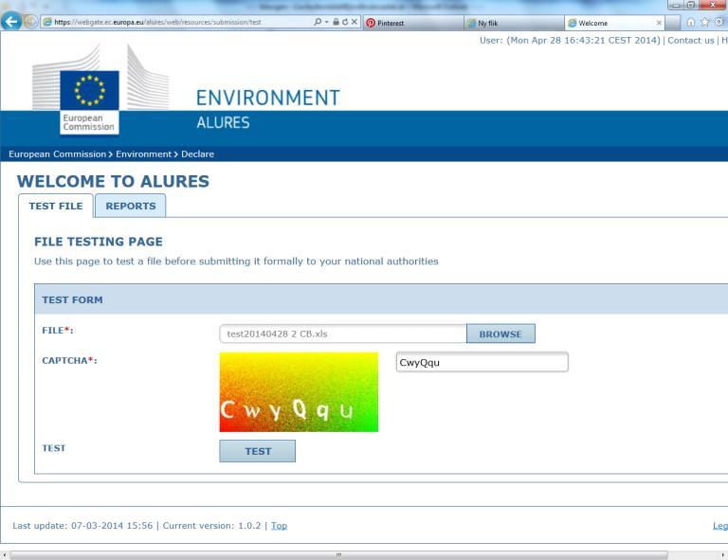Click the captcha image CwyQqu
The width and height of the screenshot is (728, 560).
(x=299, y=392)
